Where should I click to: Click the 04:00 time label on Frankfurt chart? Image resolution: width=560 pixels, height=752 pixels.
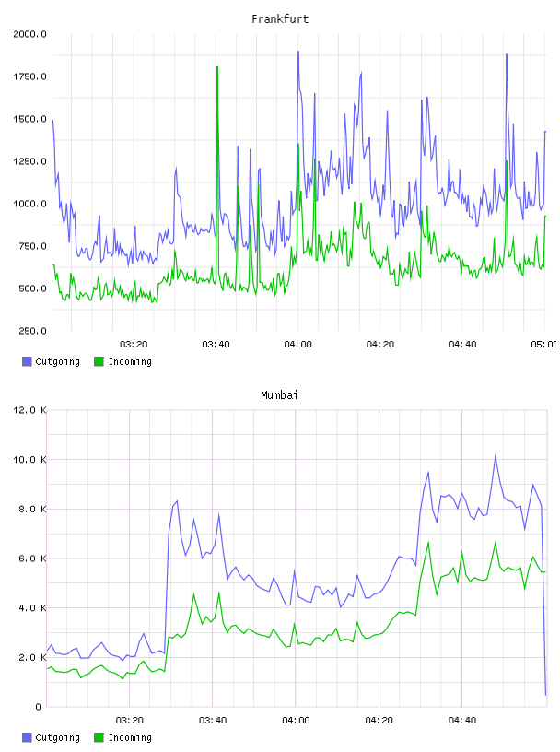pos(297,345)
